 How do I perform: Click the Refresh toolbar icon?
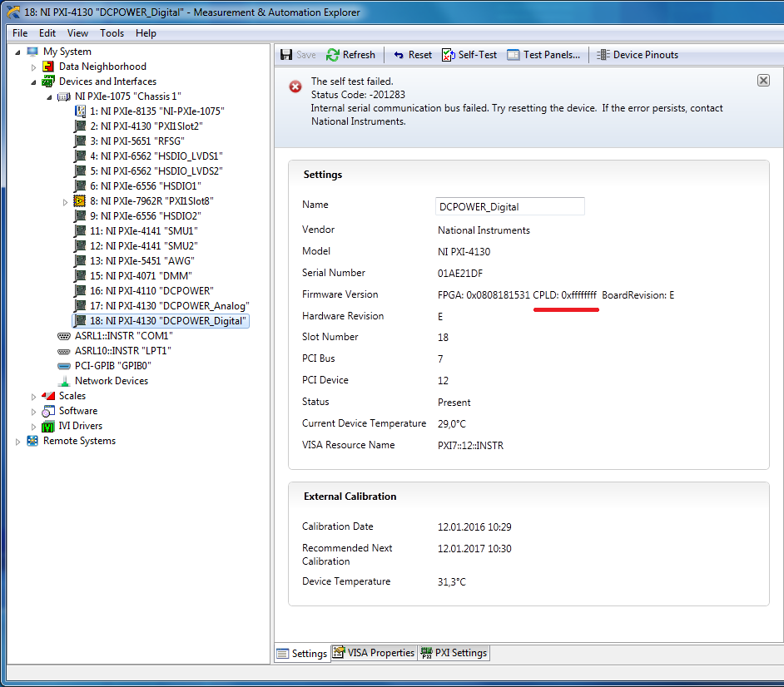tap(333, 54)
